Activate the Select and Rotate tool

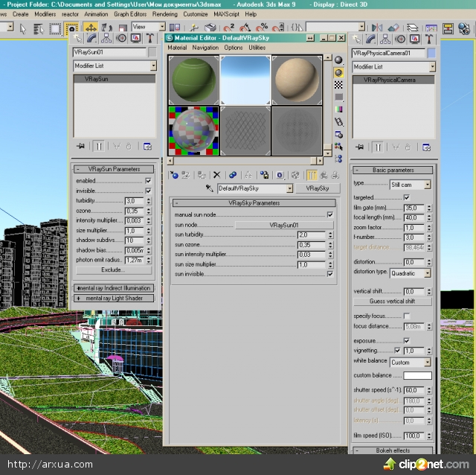[x=106, y=28]
